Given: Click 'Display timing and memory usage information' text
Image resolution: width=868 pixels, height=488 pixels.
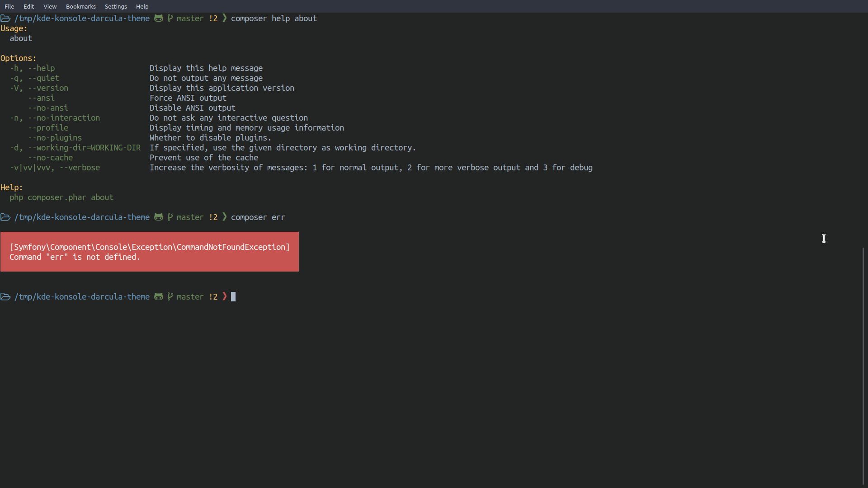Looking at the screenshot, I should (x=247, y=128).
